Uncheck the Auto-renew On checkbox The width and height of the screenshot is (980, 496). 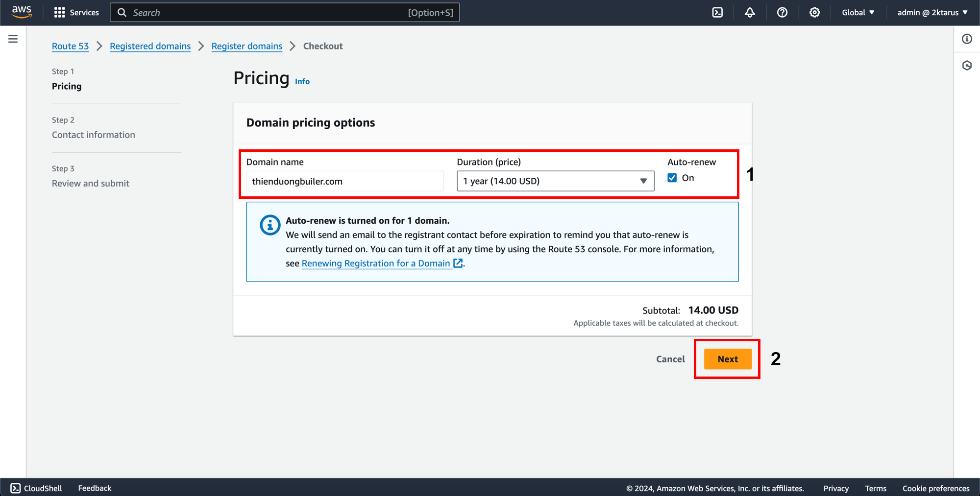point(672,178)
